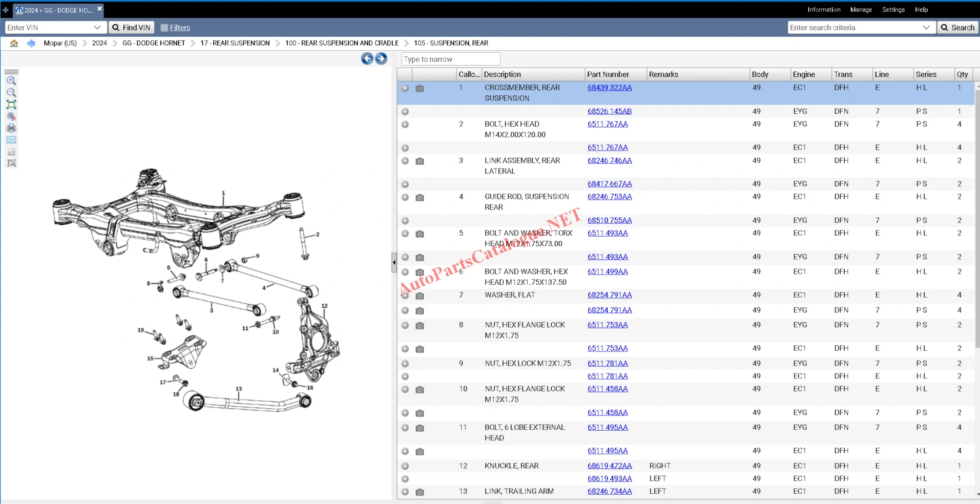Viewport: 980px width, 504px height.
Task: Go to previous illustration arrow
Action: [x=367, y=58]
